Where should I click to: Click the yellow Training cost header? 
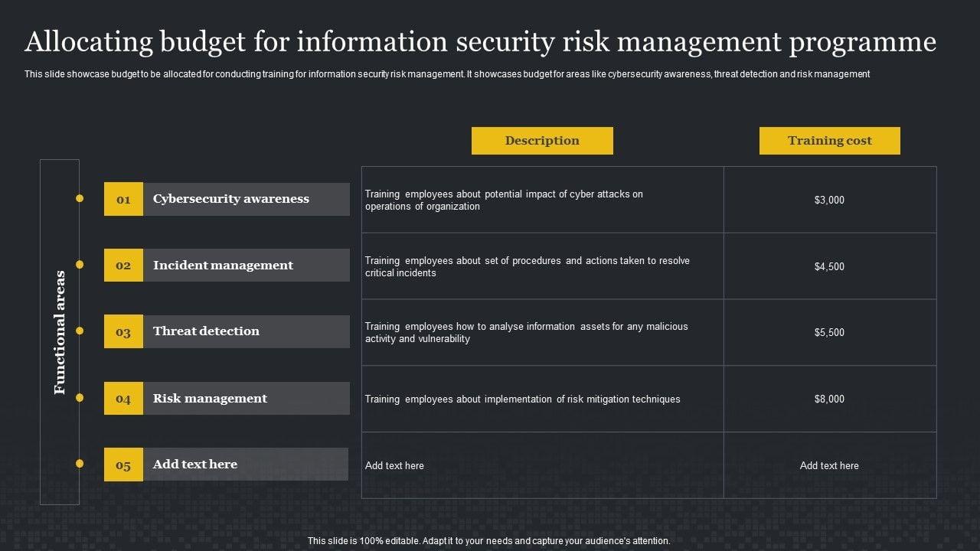point(829,141)
